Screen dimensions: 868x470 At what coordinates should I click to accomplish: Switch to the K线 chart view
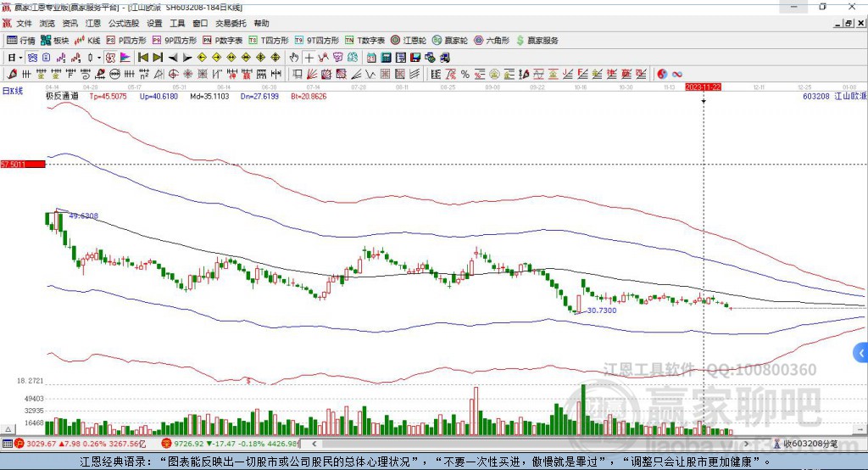[x=87, y=41]
